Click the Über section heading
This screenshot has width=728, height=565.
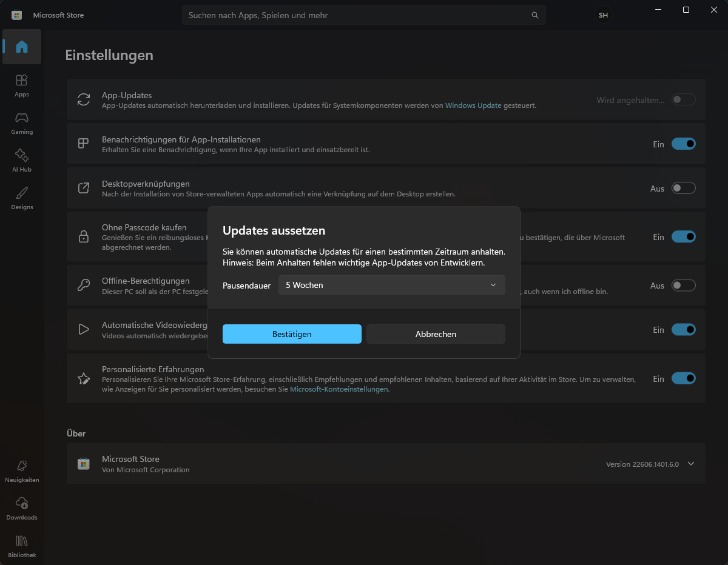click(76, 433)
